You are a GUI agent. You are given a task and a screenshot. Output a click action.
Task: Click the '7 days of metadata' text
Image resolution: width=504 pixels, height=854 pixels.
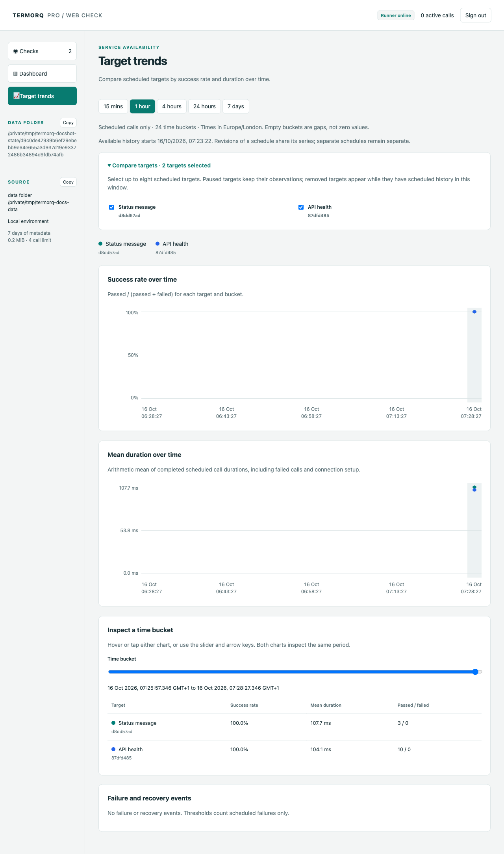click(x=29, y=233)
